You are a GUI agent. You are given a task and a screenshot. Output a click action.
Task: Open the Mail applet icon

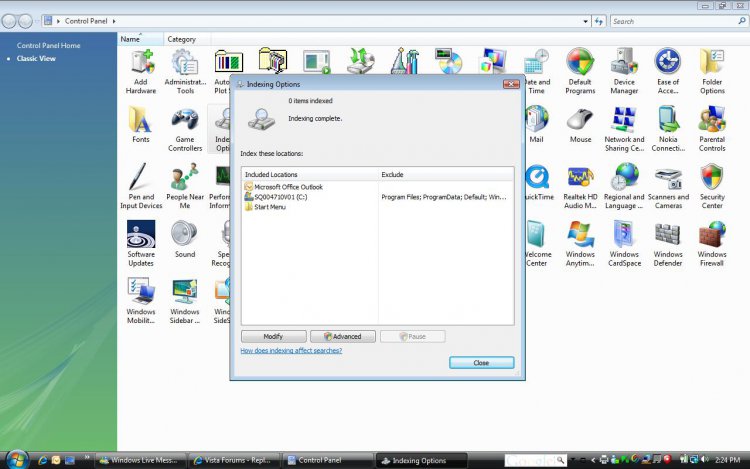pos(536,125)
